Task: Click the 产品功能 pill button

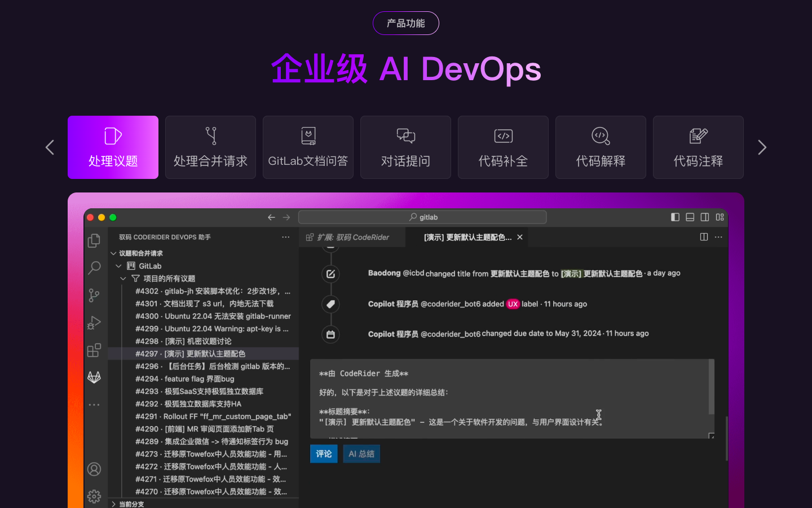Action: click(x=406, y=23)
